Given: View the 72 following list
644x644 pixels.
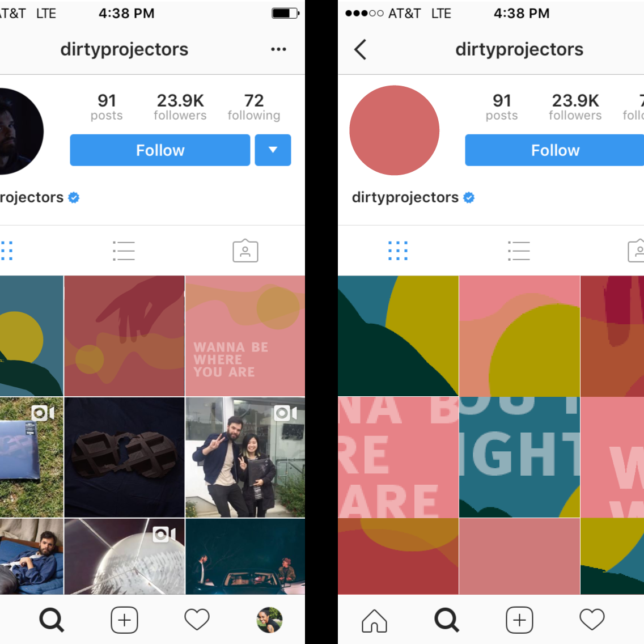Looking at the screenshot, I should (x=254, y=107).
